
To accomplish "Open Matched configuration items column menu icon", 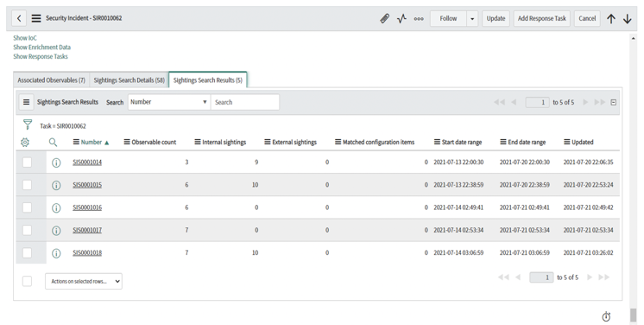I will [338, 142].
